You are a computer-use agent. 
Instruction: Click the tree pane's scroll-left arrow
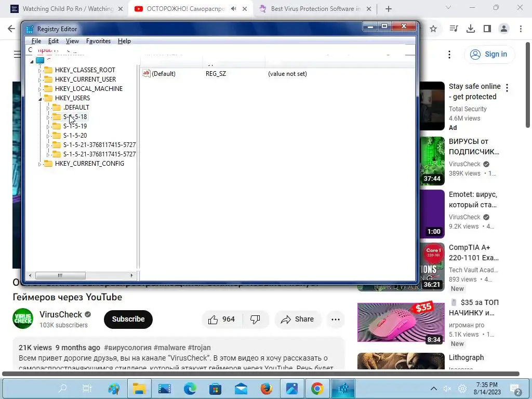point(30,275)
